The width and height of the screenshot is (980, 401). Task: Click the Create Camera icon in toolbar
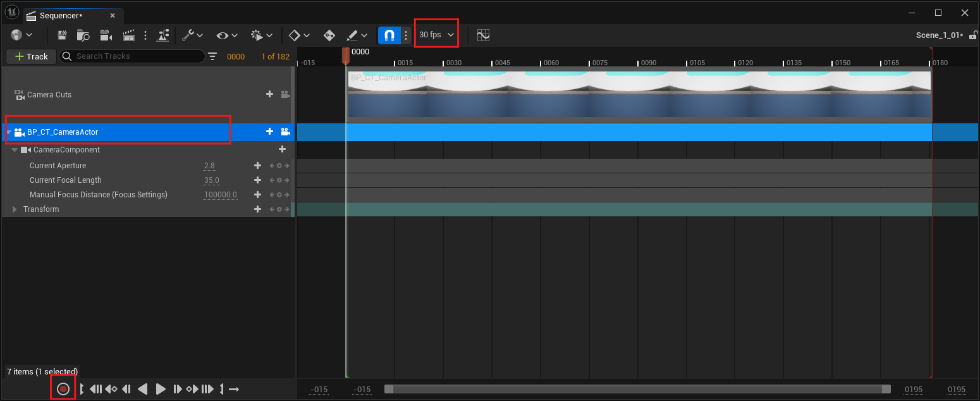106,35
